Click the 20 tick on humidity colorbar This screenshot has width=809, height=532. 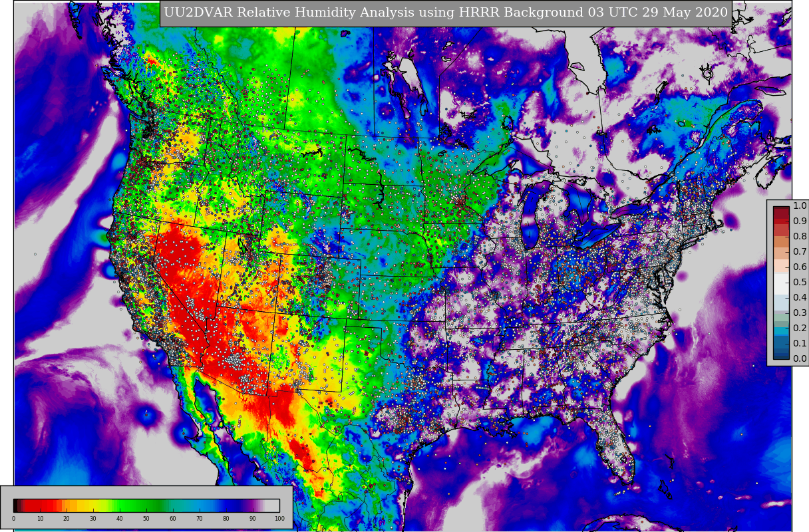coord(67,518)
